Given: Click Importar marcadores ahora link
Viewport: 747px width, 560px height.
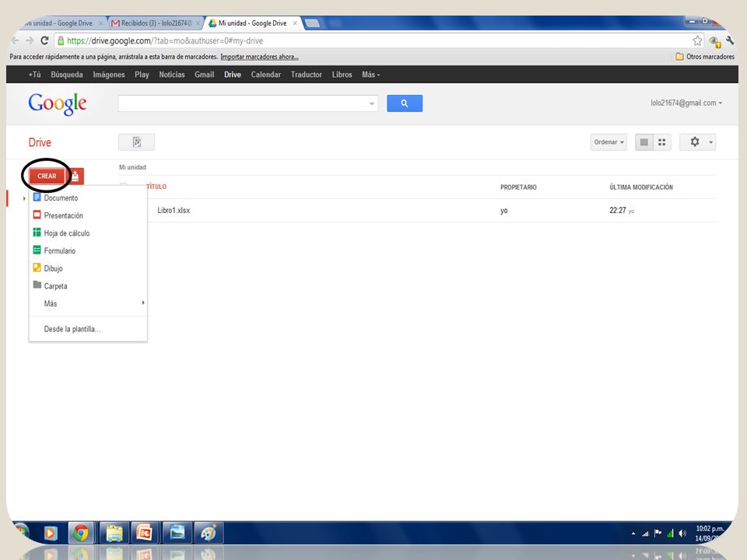Looking at the screenshot, I should click(x=260, y=57).
